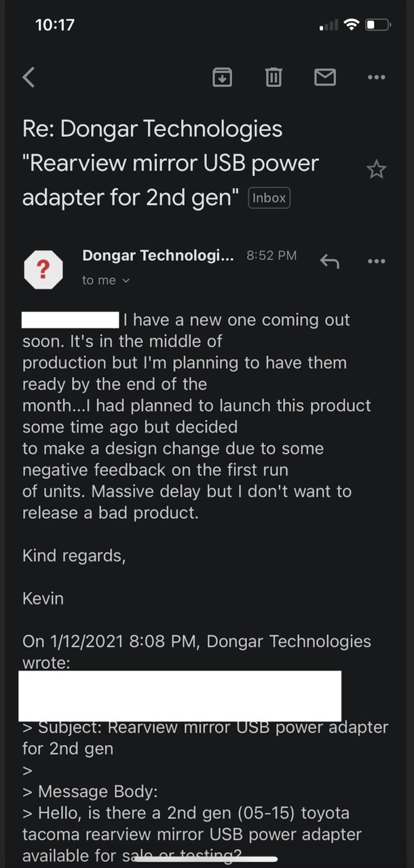
Task: Tap the sender avatar with question mark
Action: point(43,270)
